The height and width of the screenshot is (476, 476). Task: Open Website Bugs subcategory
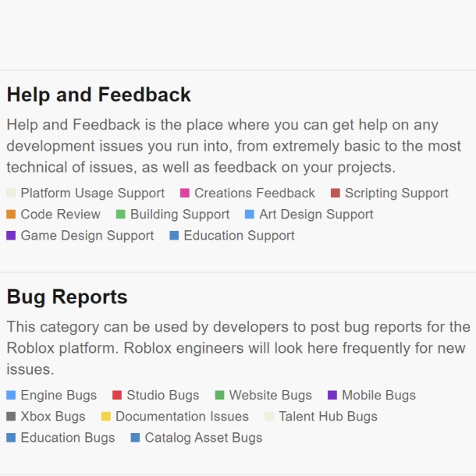(264, 396)
